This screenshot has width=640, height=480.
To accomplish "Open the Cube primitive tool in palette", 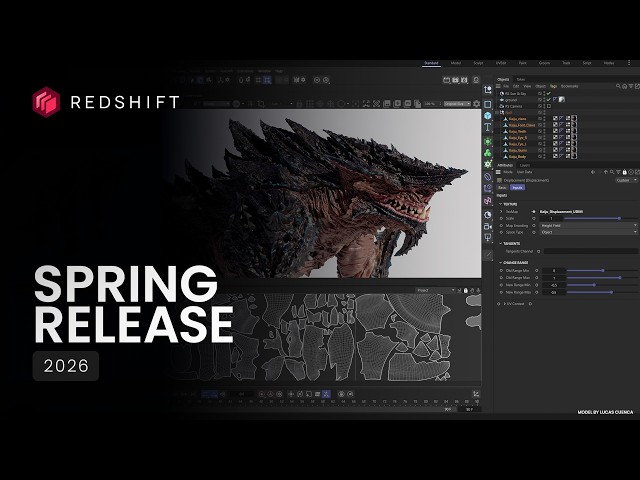I will click(x=487, y=116).
